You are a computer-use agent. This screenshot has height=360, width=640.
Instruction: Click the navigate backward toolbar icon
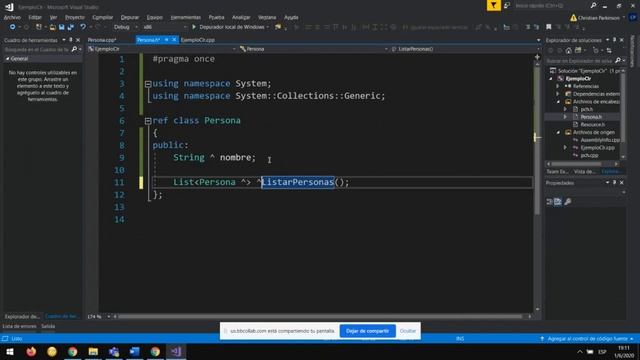(12, 27)
